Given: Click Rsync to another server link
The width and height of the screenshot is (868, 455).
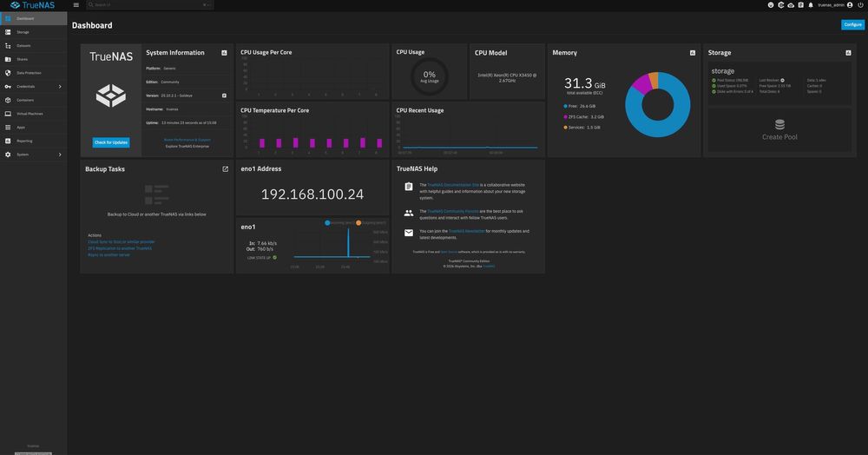Looking at the screenshot, I should (108, 255).
